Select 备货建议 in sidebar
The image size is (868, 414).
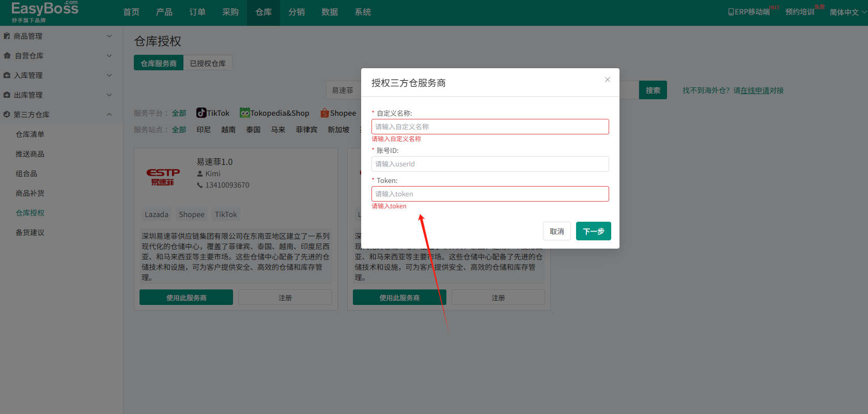[x=30, y=233]
